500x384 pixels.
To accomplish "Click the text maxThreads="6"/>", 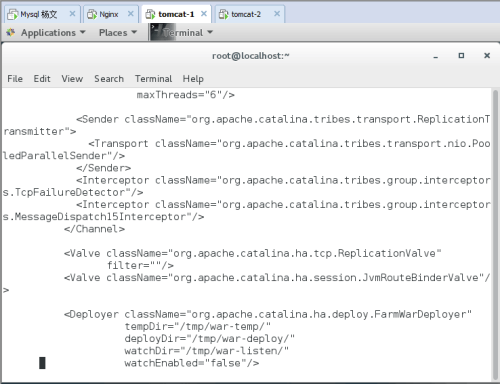I will [x=185, y=95].
